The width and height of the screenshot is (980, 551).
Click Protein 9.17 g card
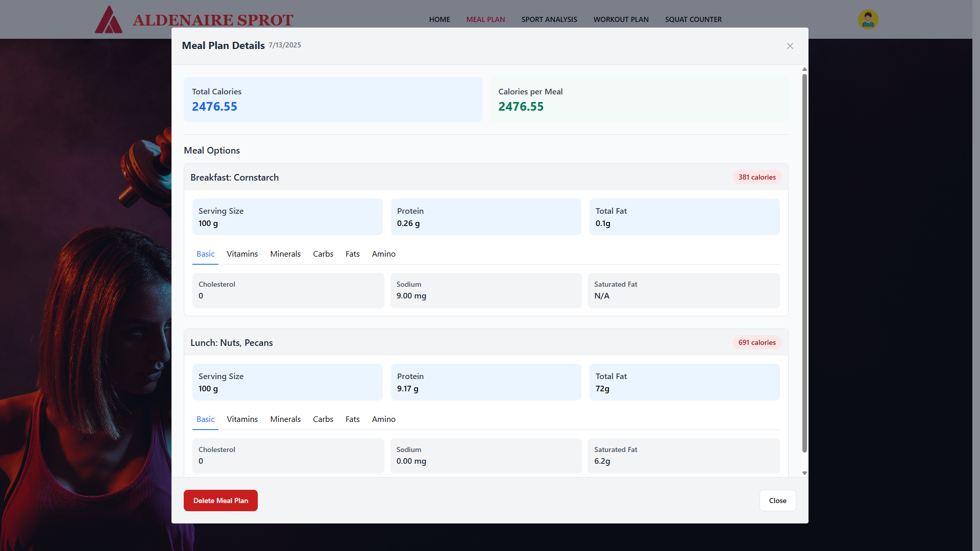(x=486, y=382)
